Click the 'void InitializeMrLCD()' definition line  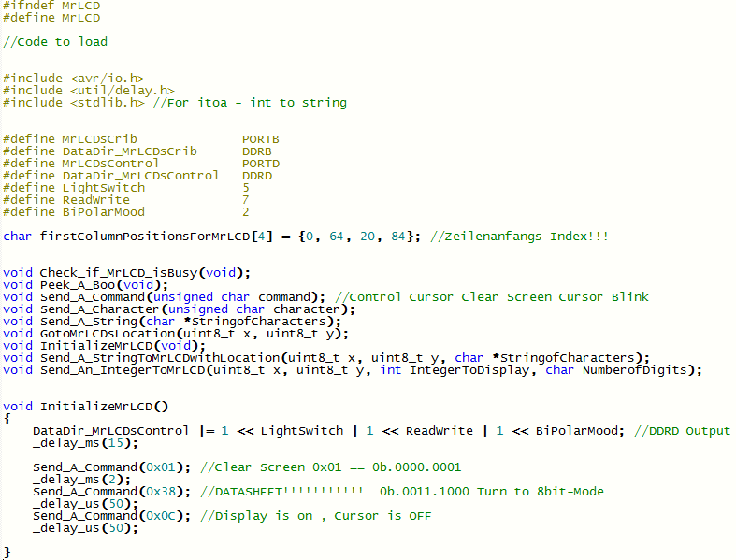click(85, 407)
